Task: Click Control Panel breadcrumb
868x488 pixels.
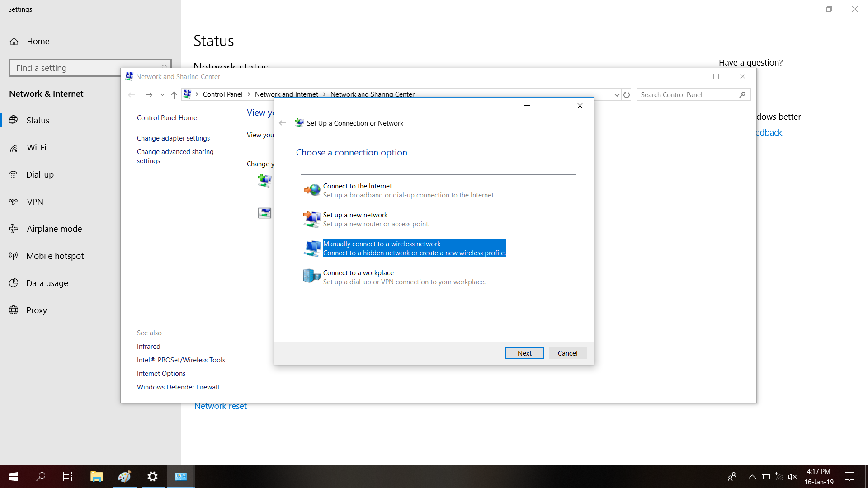Action: (222, 94)
